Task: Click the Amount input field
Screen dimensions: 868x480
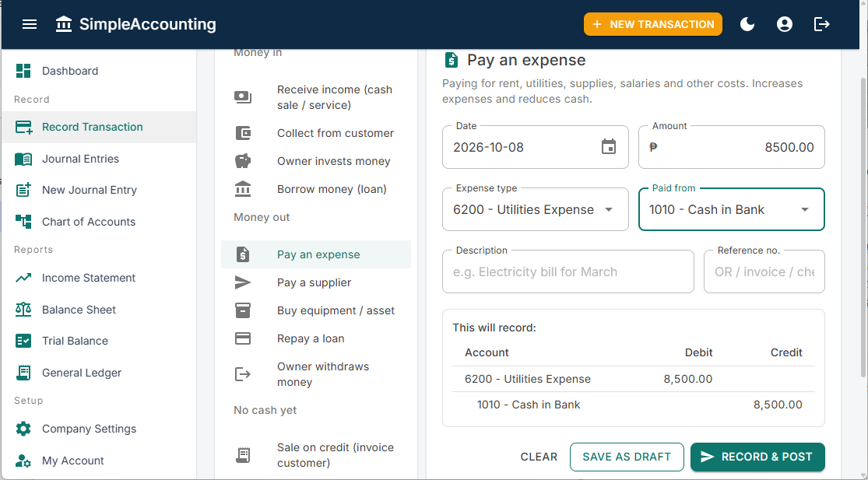Action: 731,147
